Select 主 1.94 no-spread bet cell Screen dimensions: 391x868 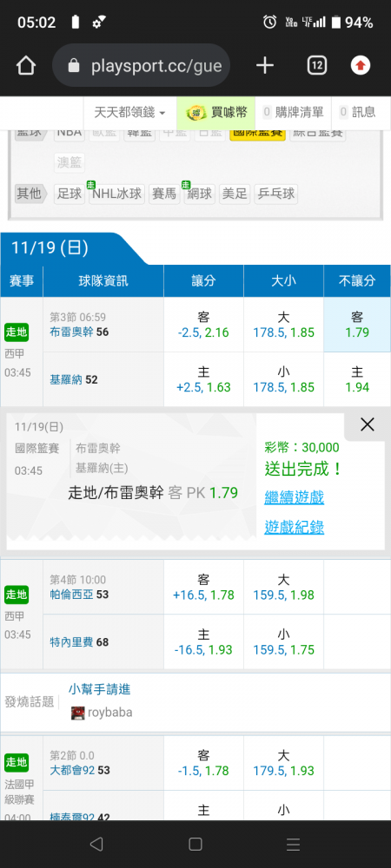356,380
